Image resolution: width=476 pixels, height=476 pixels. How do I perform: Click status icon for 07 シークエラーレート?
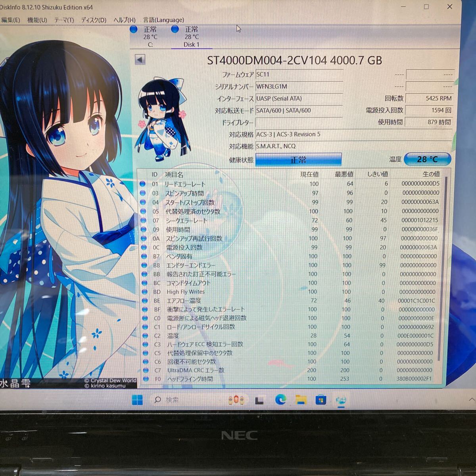pos(143,221)
